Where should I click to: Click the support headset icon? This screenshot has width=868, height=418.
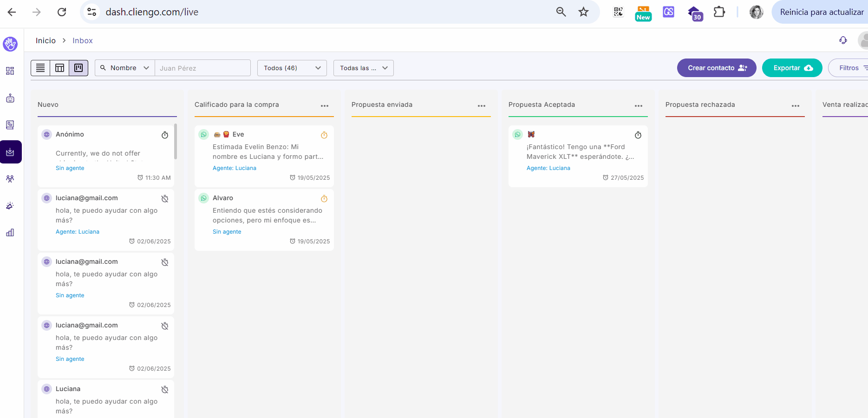[843, 40]
